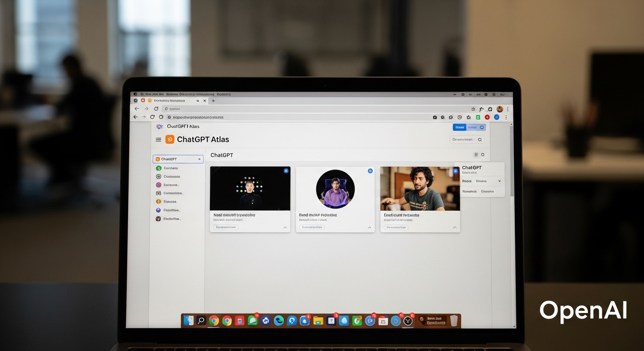The image size is (644, 351).
Task: Toggle the blue selector on the middle card
Action: coord(370,171)
